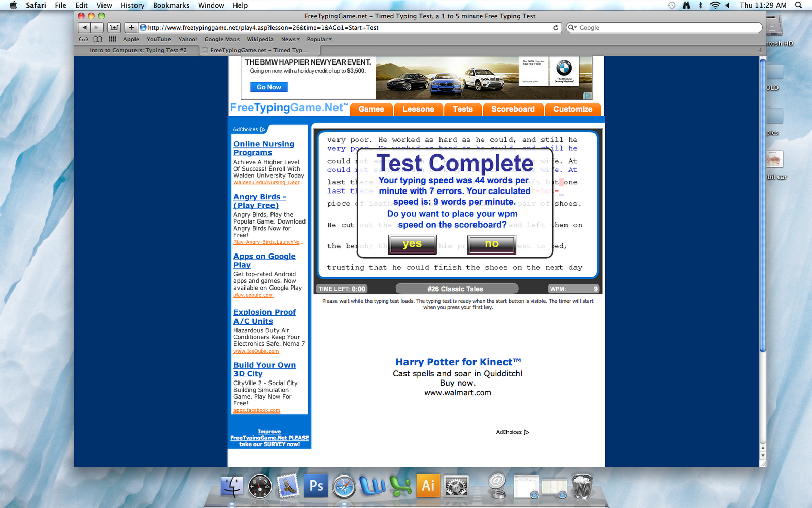
Task: Open the View menu
Action: click(104, 5)
